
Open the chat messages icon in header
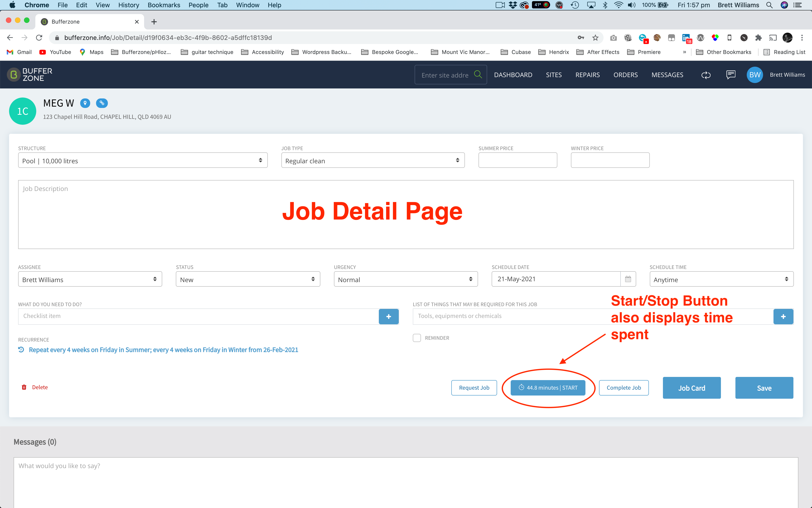pyautogui.click(x=731, y=75)
